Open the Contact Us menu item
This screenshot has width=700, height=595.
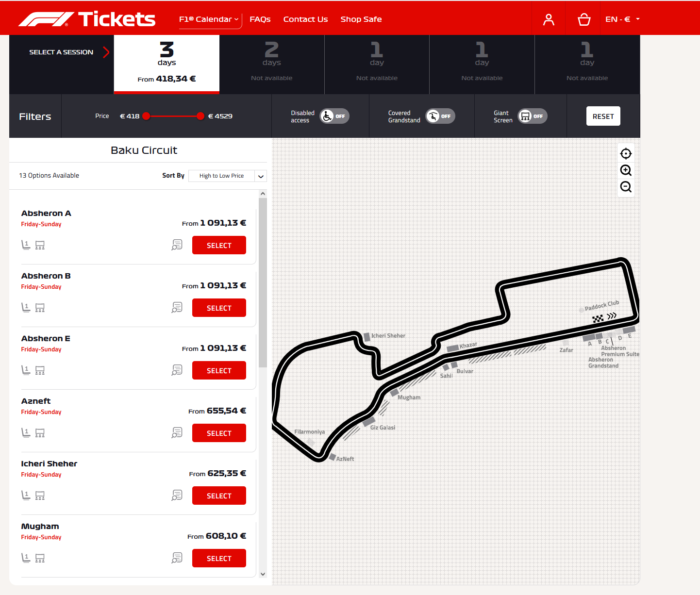pyautogui.click(x=306, y=19)
